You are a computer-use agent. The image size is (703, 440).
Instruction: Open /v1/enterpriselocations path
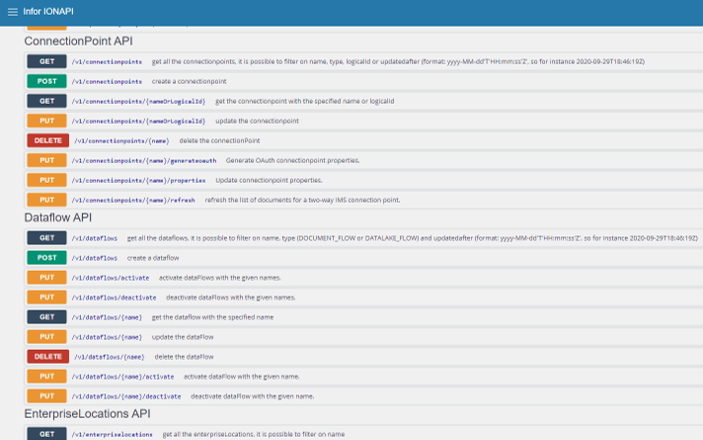point(112,434)
